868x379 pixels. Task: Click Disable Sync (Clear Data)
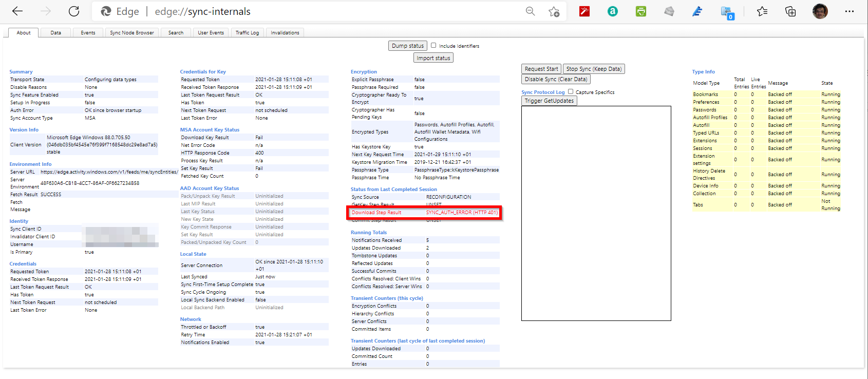coord(556,79)
